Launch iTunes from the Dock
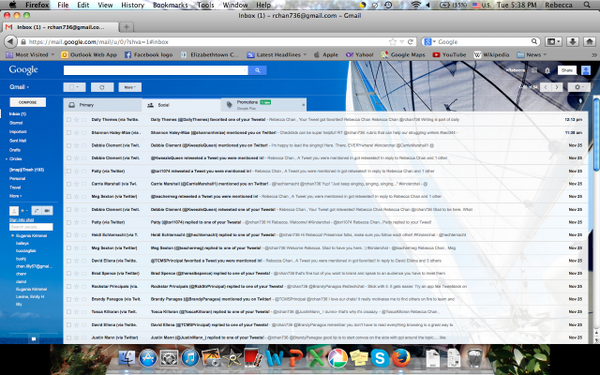 [190, 358]
